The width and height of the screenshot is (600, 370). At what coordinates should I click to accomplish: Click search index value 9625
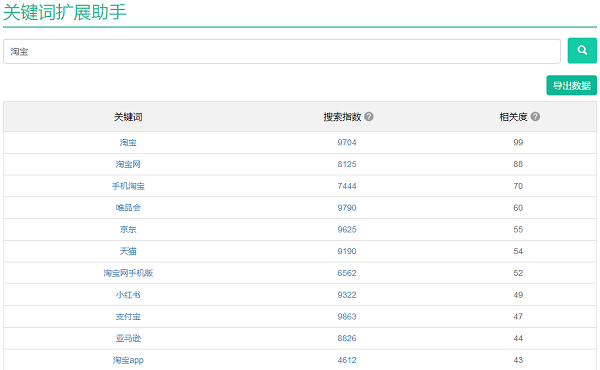347,230
